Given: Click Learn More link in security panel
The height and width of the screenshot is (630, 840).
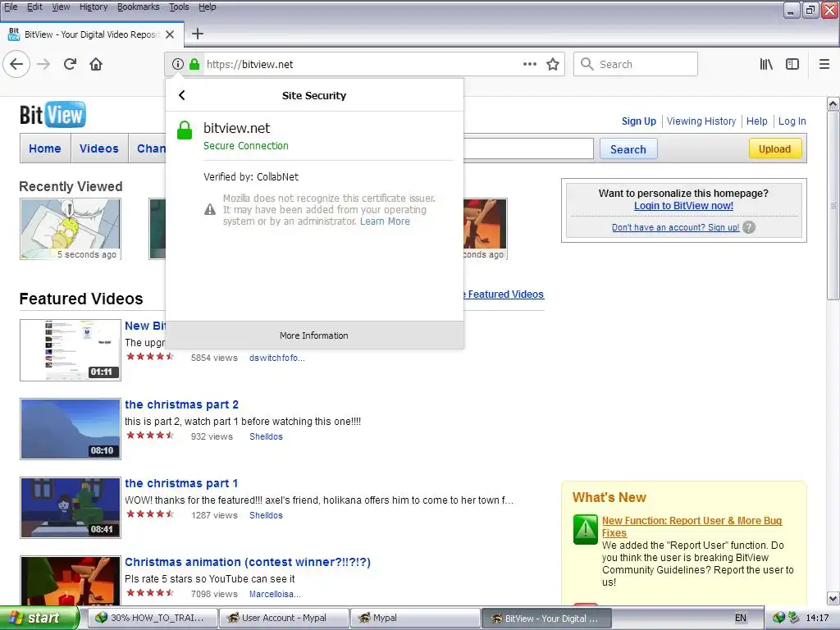Looking at the screenshot, I should [385, 221].
